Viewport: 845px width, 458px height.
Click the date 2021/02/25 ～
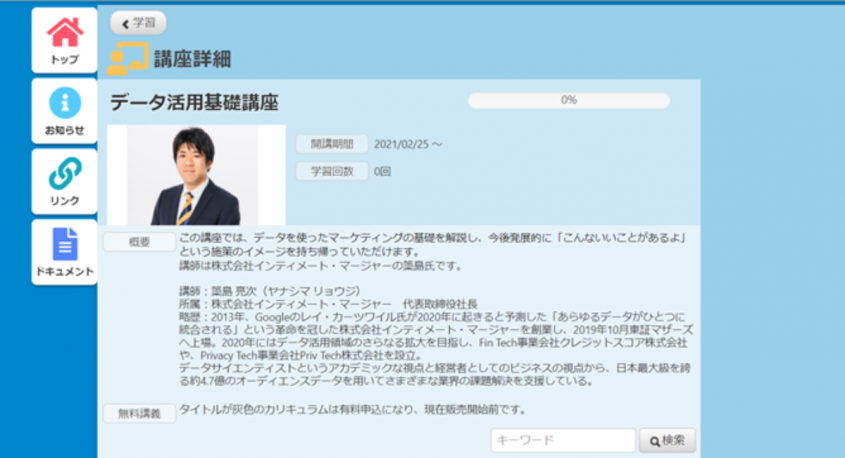coord(408,144)
